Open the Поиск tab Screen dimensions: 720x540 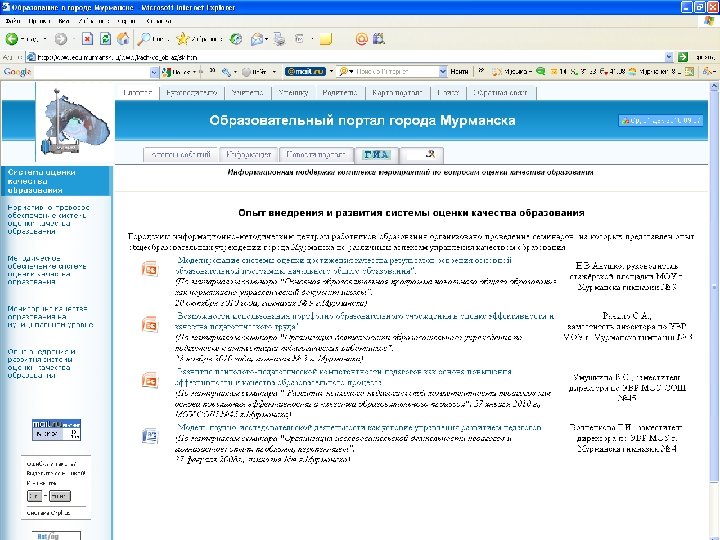click(448, 93)
